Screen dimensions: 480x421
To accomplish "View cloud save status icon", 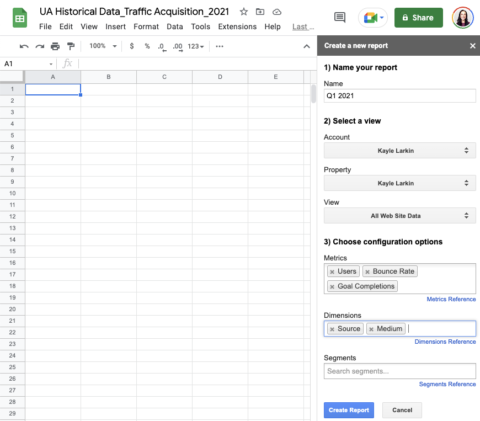I will (277, 12).
